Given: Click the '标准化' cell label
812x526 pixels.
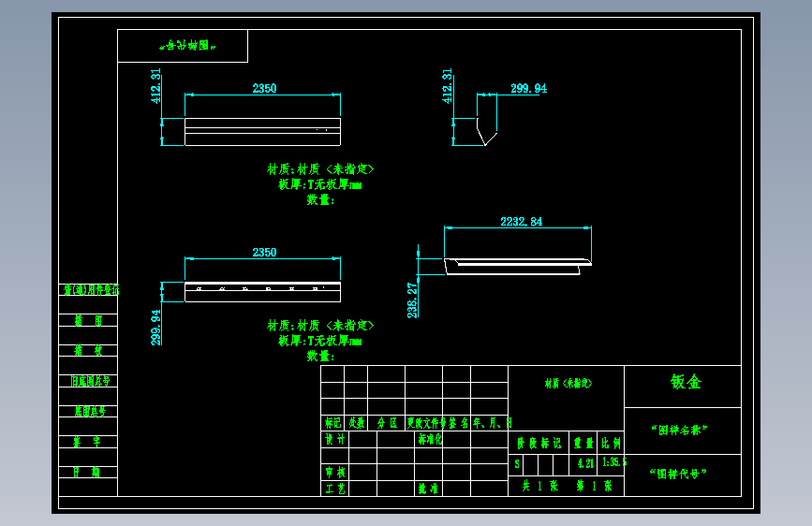Looking at the screenshot, I should coord(430,440).
